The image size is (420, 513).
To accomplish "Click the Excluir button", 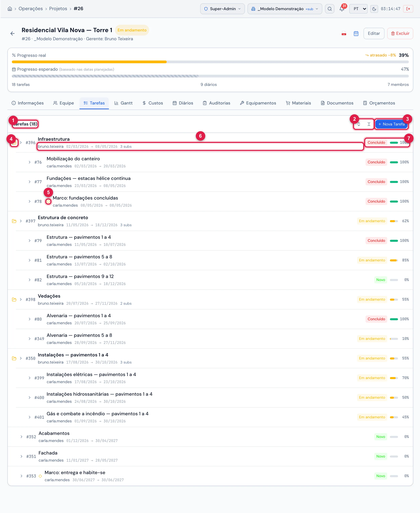I will tap(400, 33).
